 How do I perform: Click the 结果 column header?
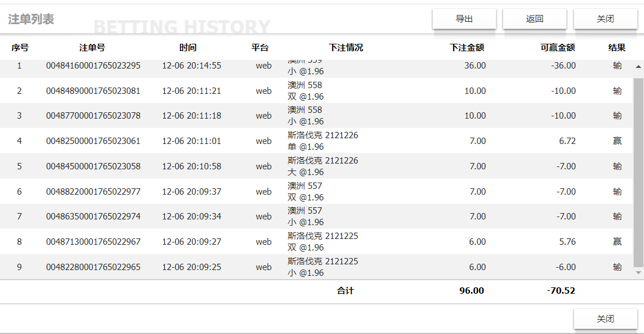click(617, 48)
